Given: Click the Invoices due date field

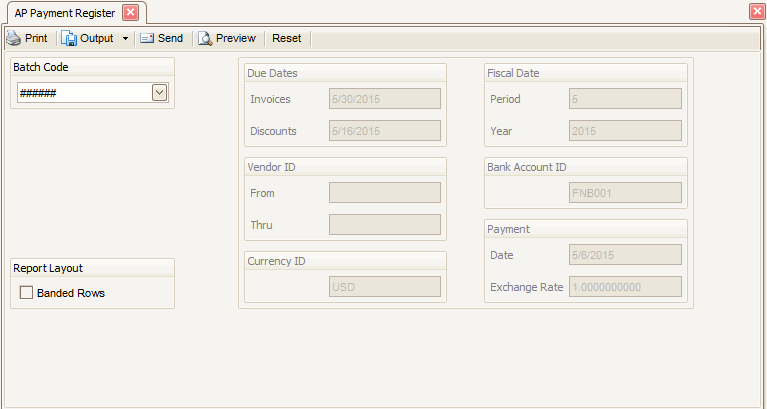Looking at the screenshot, I should point(384,99).
